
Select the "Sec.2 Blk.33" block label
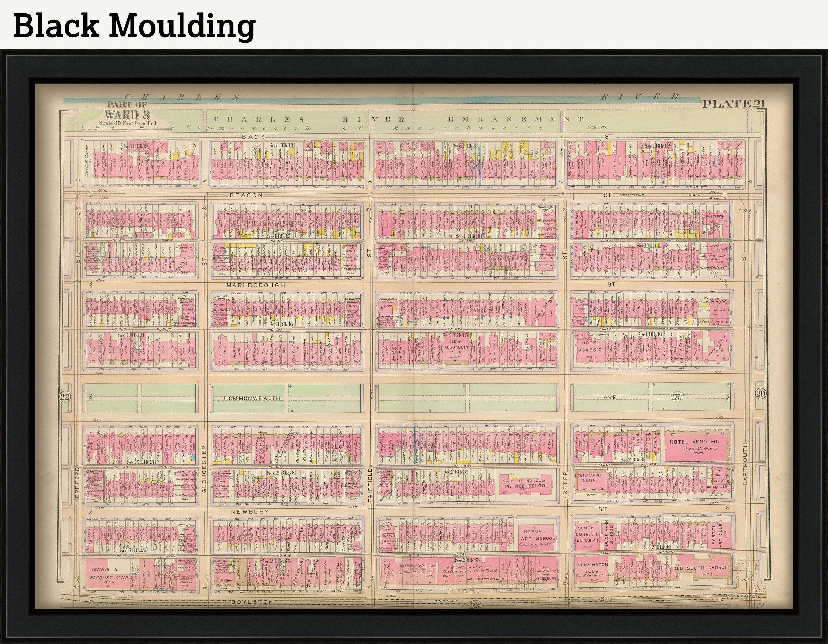coord(467,560)
